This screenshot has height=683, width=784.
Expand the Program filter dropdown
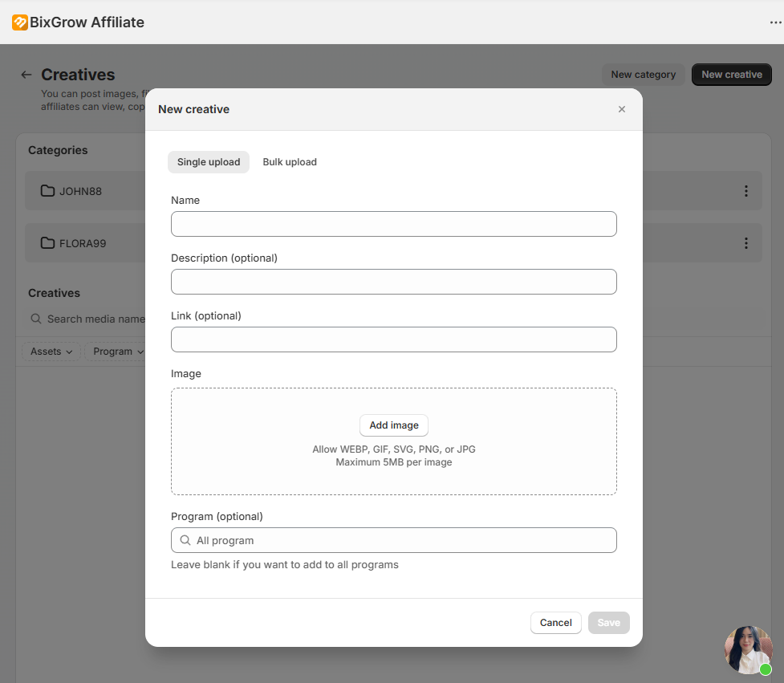116,352
